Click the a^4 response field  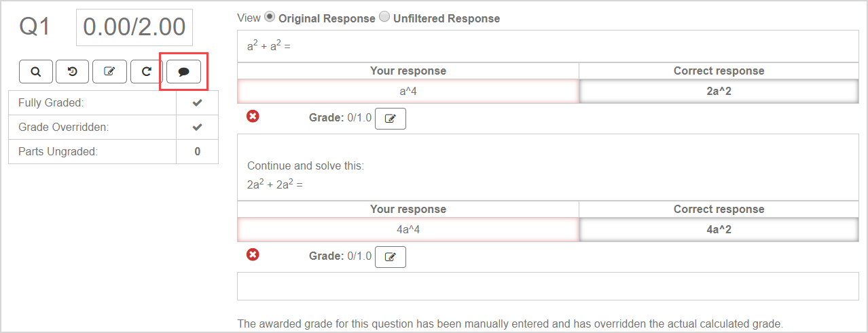coord(408,92)
